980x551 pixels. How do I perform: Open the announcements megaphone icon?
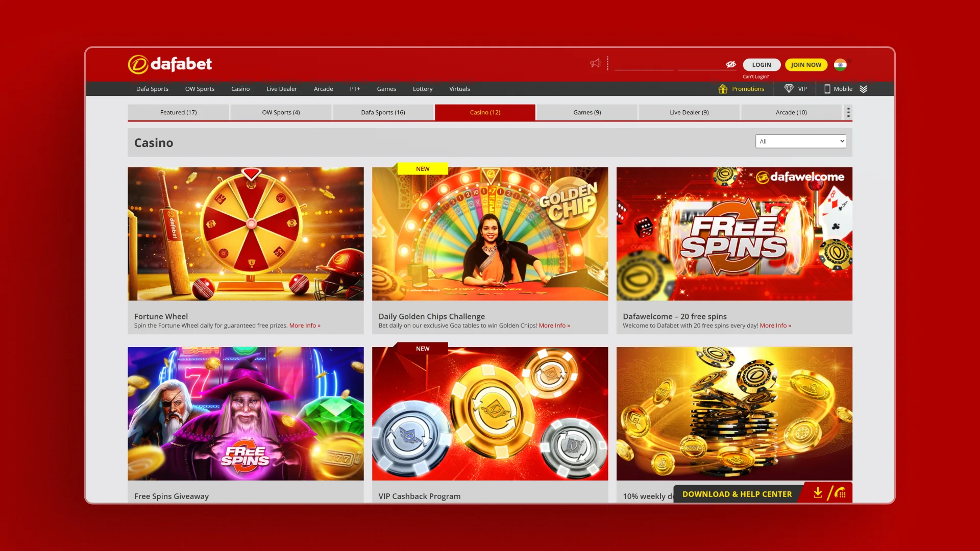pyautogui.click(x=595, y=63)
